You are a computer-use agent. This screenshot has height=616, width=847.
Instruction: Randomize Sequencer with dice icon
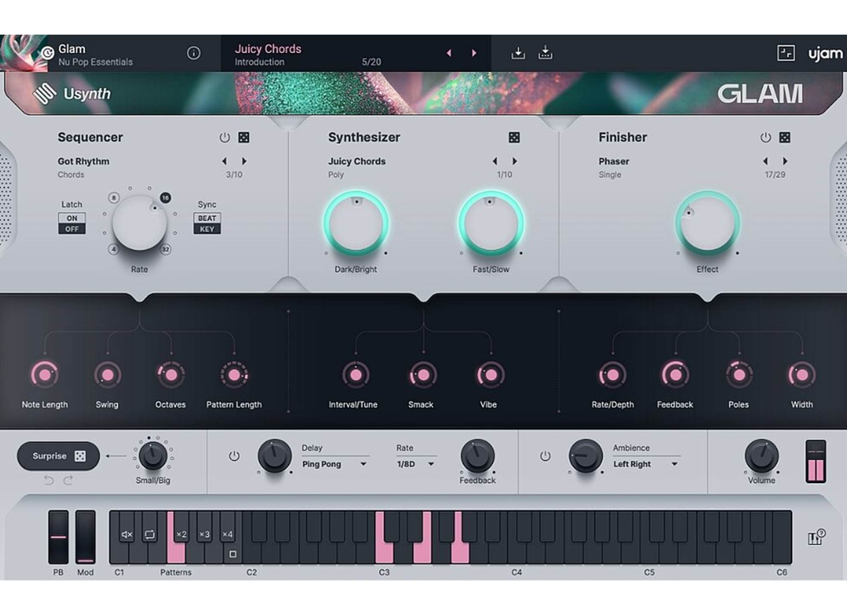click(x=244, y=137)
